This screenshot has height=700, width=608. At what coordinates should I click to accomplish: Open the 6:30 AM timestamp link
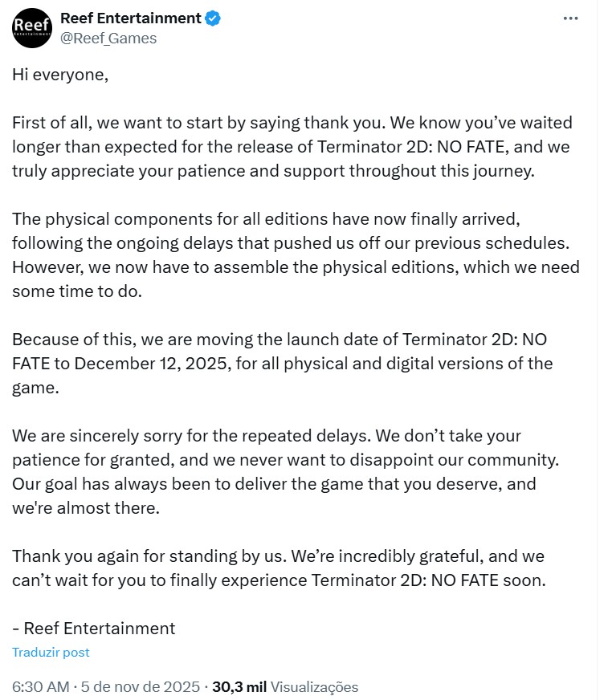tap(40, 687)
